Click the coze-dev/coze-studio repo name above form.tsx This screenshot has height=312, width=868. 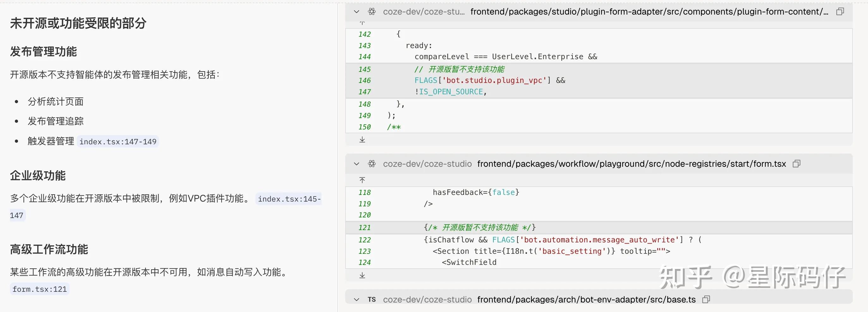click(427, 164)
